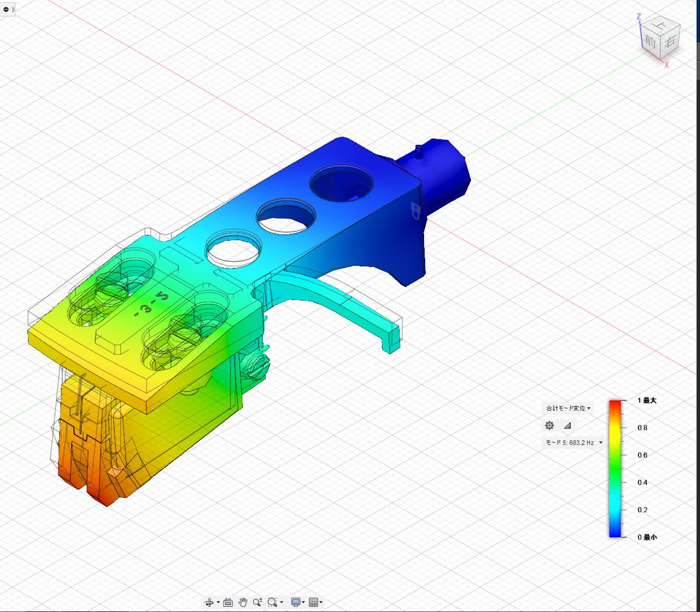This screenshot has width=700, height=612.
Task: Open Grid and Snaps settings icon
Action: click(313, 602)
